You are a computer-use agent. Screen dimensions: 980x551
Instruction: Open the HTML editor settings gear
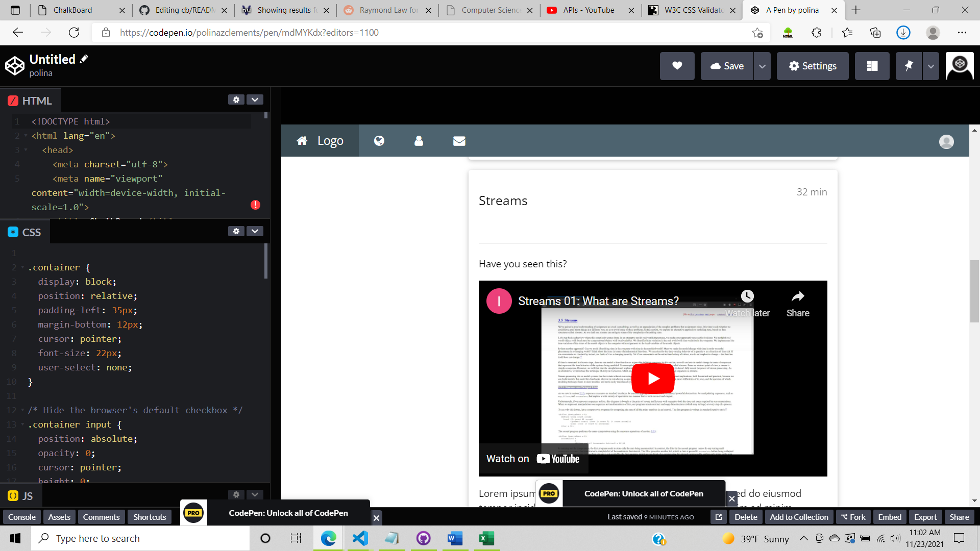coord(236,100)
